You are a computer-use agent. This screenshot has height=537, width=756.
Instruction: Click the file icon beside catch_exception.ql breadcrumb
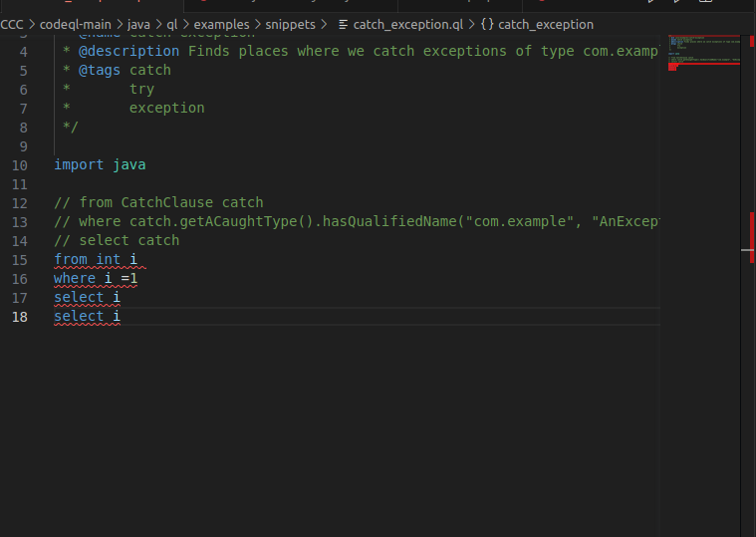click(344, 24)
